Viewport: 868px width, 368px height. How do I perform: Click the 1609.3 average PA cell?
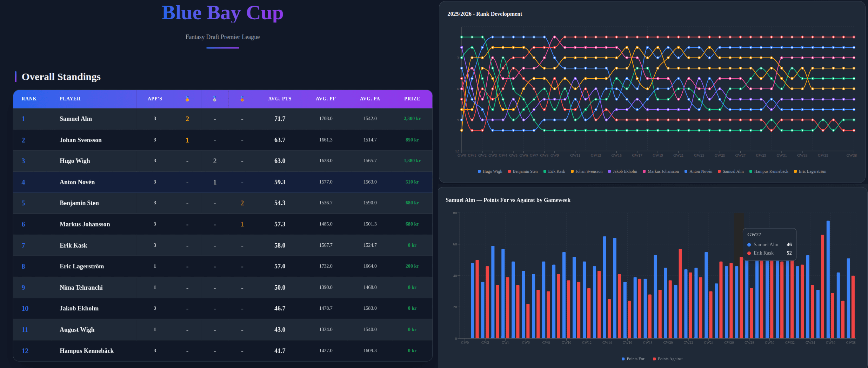pyautogui.click(x=370, y=350)
